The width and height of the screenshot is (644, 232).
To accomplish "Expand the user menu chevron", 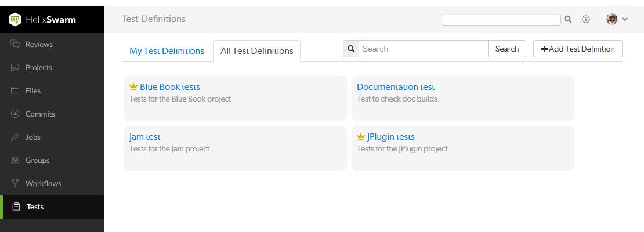I will [625, 19].
